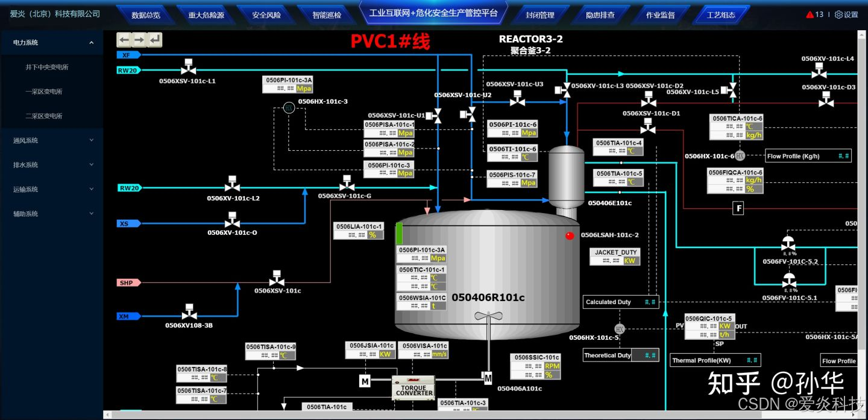Click the red 0506LSAH-101c-2 level alarm light
The image size is (868, 420).
click(570, 236)
